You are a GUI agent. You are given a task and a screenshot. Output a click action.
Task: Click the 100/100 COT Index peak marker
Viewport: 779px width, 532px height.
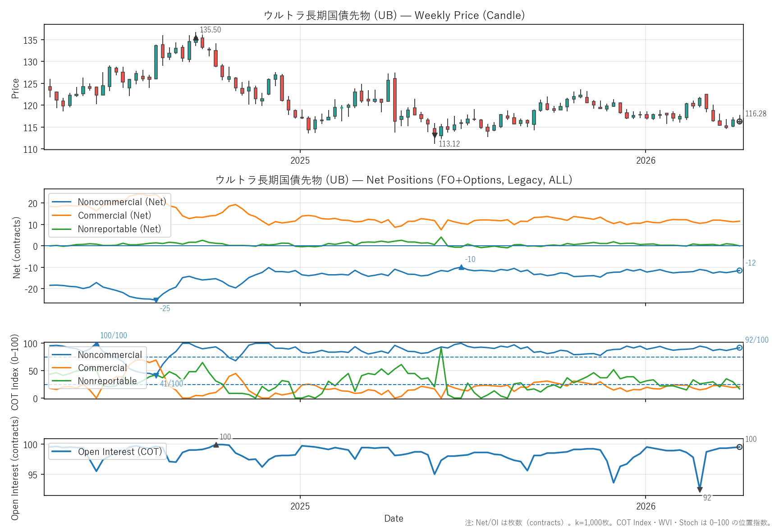96,344
